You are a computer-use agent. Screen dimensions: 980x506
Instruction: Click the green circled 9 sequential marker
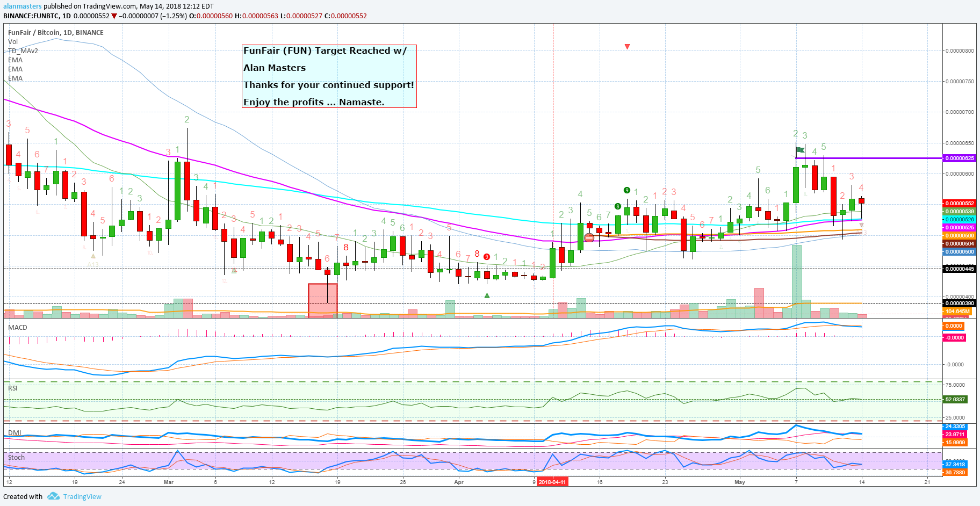point(626,190)
